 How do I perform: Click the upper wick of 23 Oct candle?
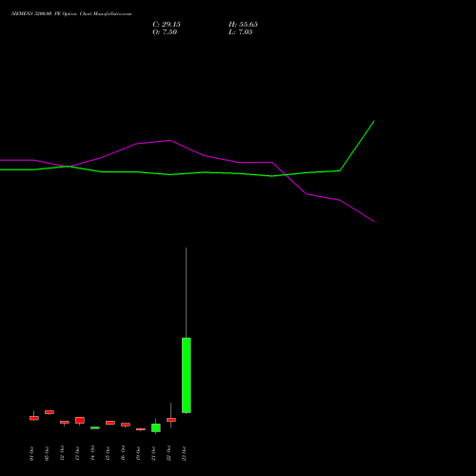click(187, 292)
